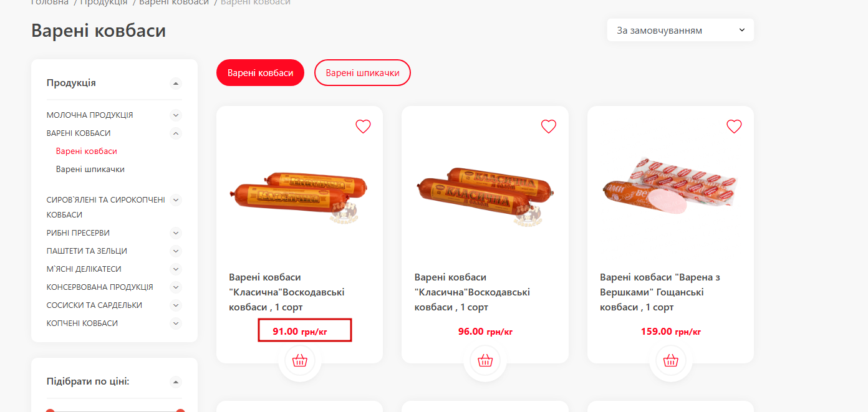Expand СОСИСКИ ТА САРДЕЛЬКИ category chevron
868x412 pixels.
[x=176, y=305]
